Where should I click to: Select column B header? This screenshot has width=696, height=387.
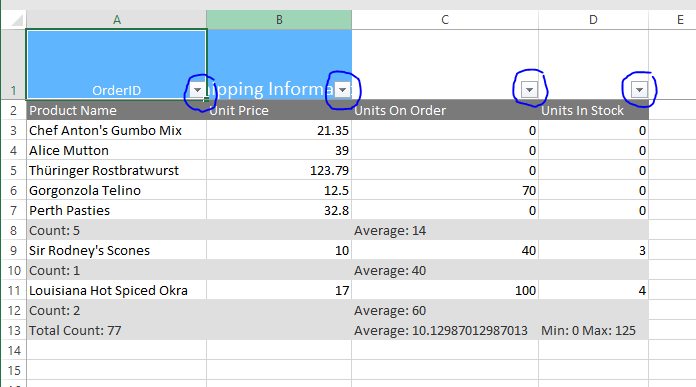[279, 20]
